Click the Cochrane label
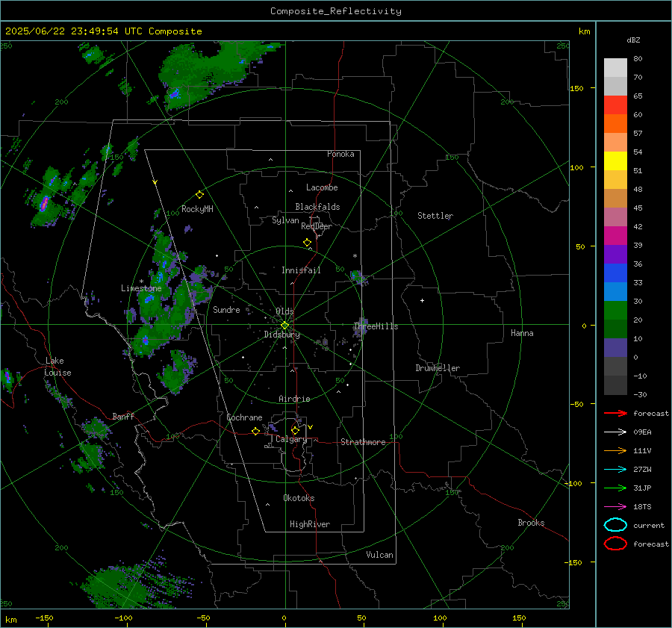The width and height of the screenshot is (672, 628). pos(244,417)
